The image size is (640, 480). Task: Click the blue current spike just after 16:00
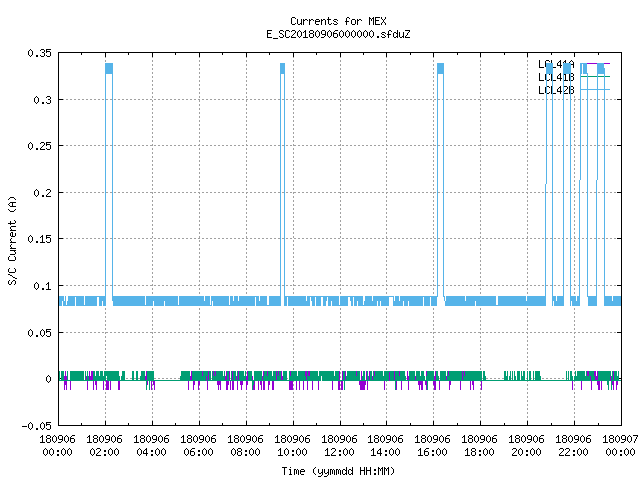440,180
